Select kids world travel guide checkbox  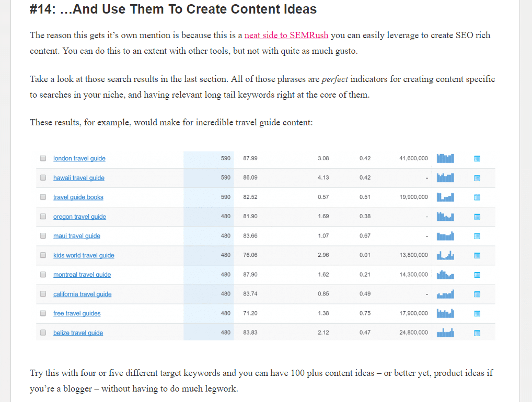(x=43, y=255)
